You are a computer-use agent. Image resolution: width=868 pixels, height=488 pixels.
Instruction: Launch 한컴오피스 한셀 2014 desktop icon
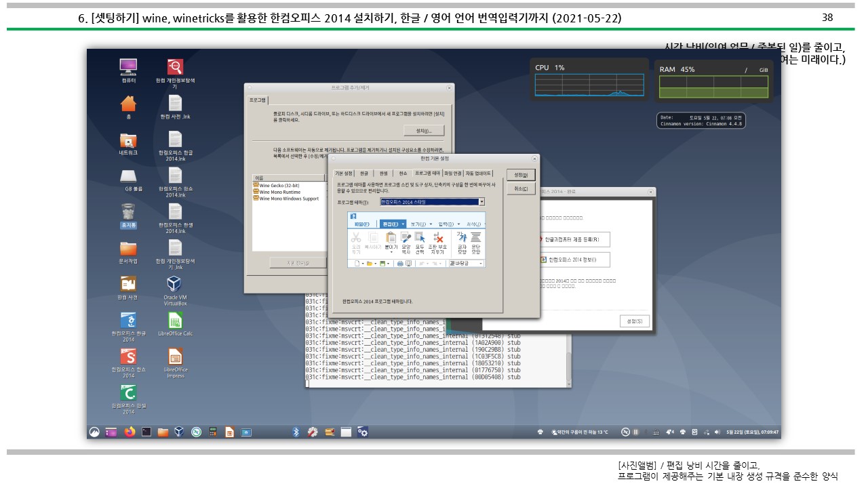tap(129, 393)
